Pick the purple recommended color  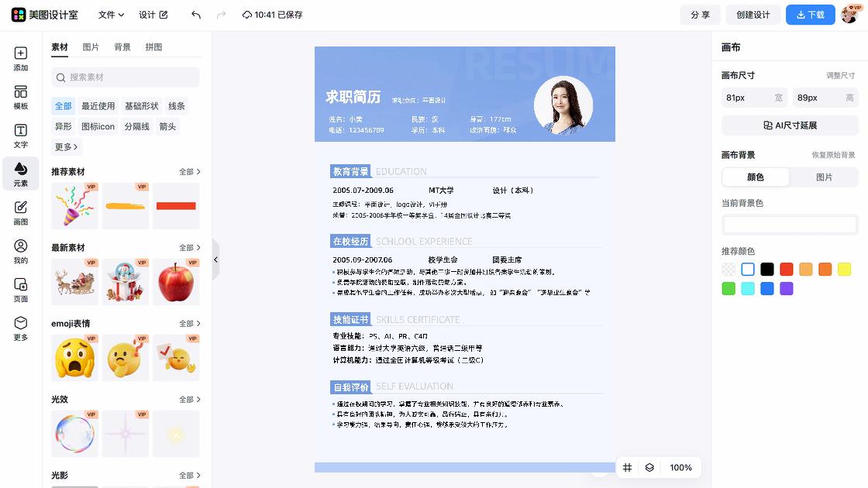(x=786, y=289)
